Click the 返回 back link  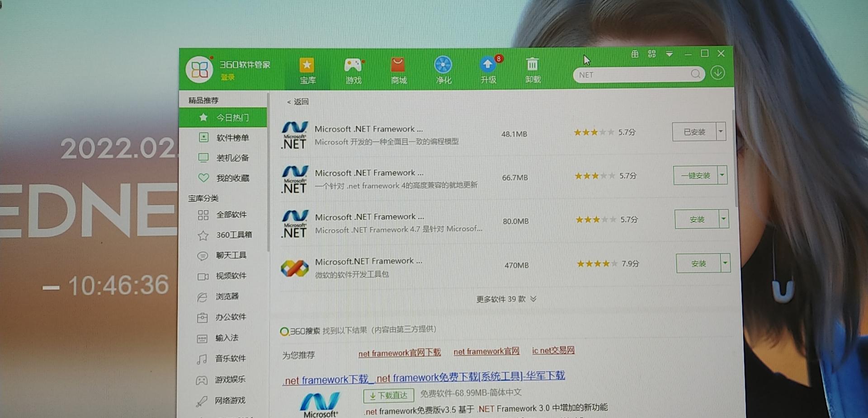[298, 102]
